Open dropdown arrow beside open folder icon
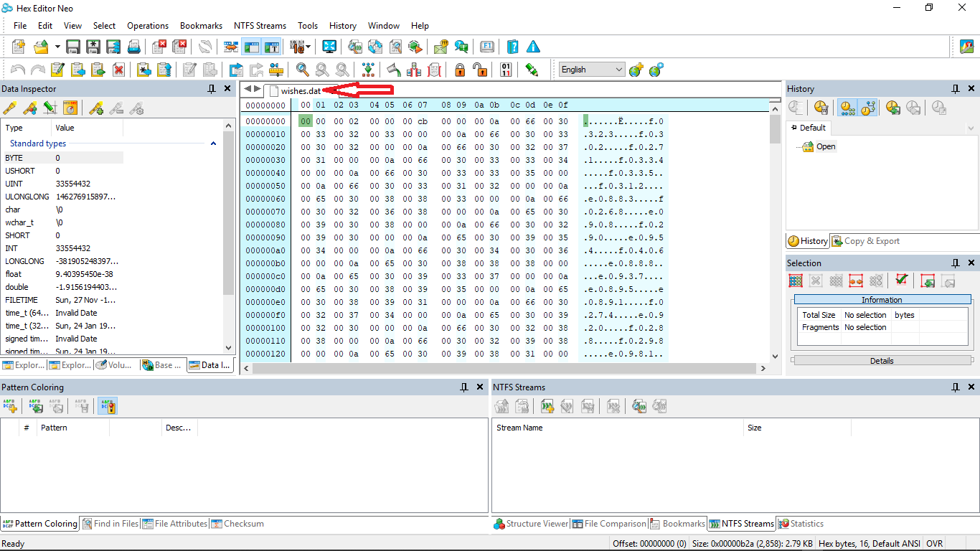 pos(57,47)
